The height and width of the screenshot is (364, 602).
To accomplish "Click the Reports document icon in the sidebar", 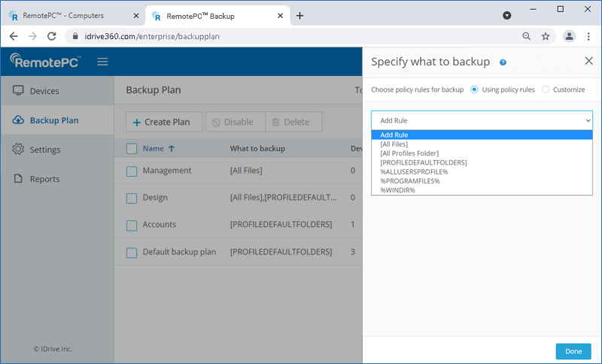I will pyautogui.click(x=18, y=178).
